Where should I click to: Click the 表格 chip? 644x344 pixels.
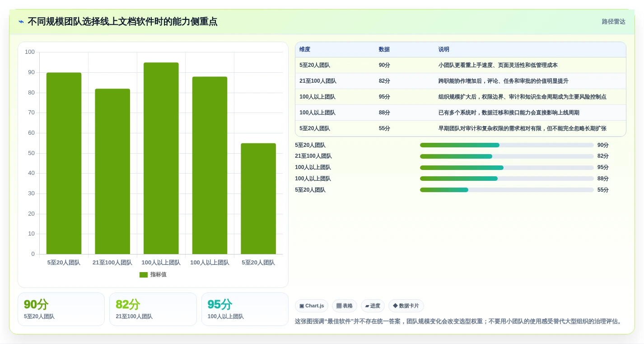(x=345, y=306)
